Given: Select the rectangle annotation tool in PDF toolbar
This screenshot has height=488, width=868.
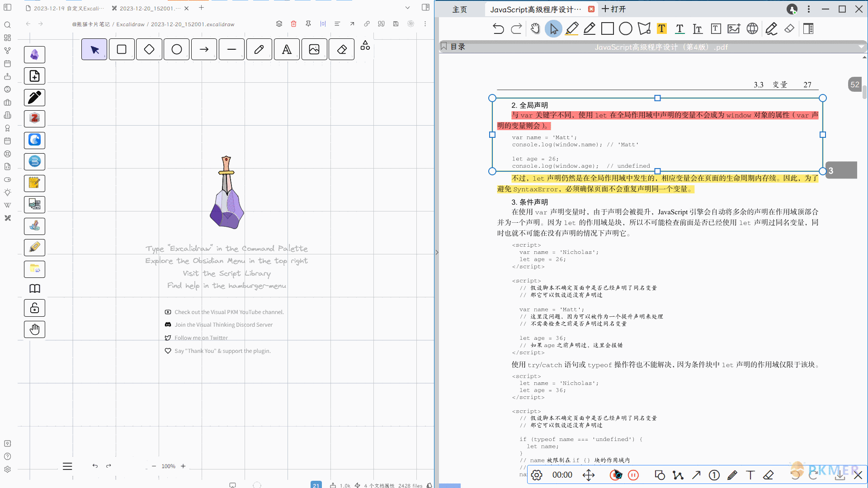Looking at the screenshot, I should [x=608, y=29].
